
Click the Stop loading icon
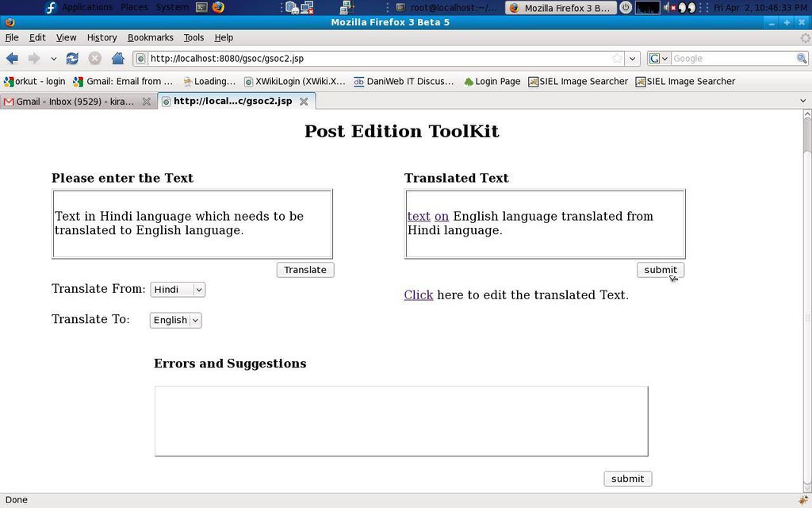click(94, 58)
